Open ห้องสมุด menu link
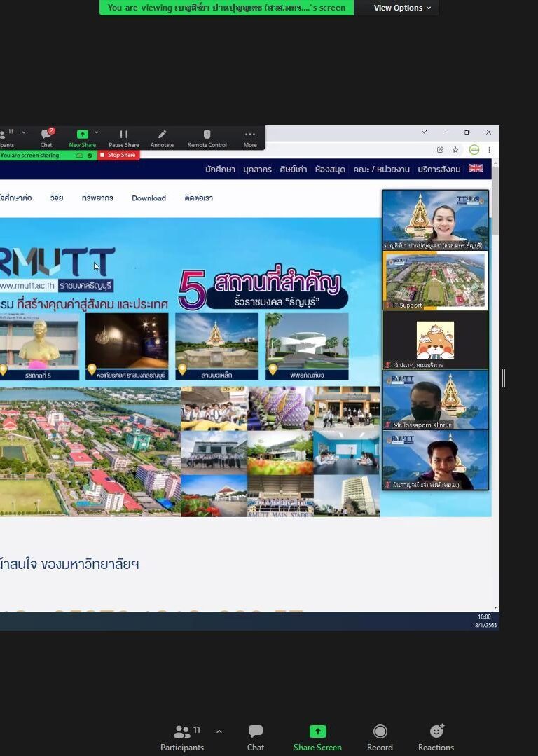 click(330, 170)
